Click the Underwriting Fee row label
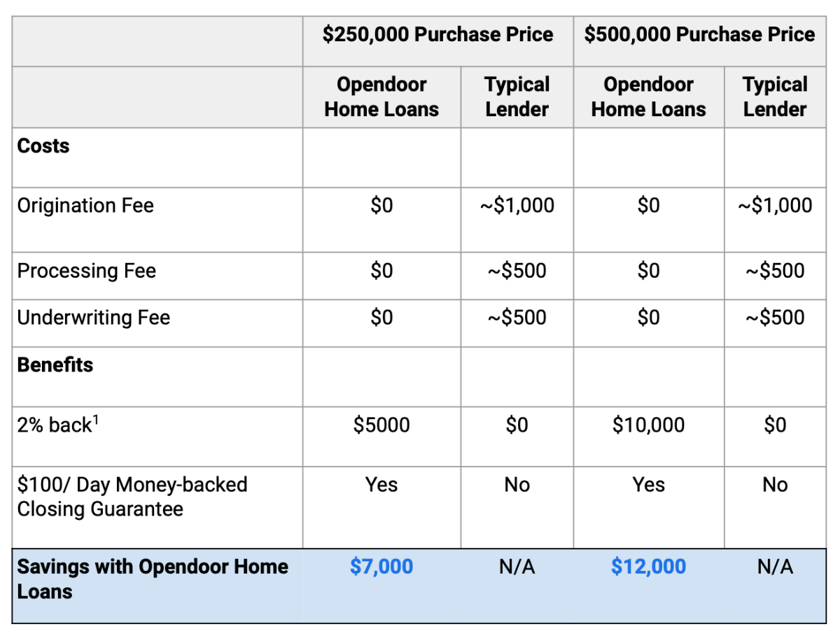840x636 pixels. 94,318
